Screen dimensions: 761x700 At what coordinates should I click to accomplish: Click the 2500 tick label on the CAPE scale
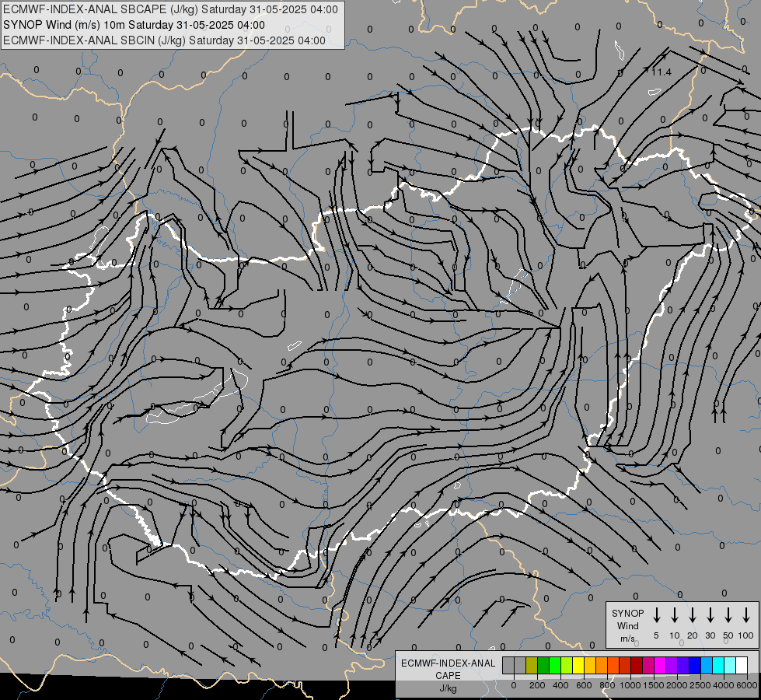coord(700,685)
